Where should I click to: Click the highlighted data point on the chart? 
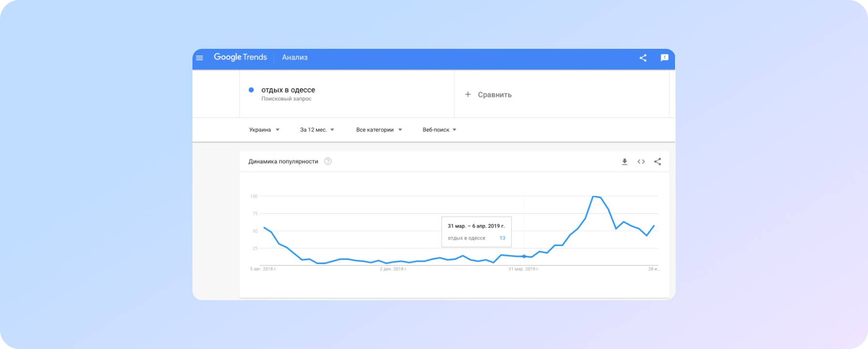click(524, 256)
